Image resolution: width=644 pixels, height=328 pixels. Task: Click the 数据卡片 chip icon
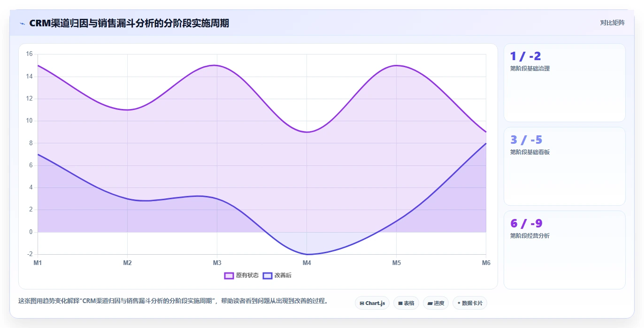459,303
